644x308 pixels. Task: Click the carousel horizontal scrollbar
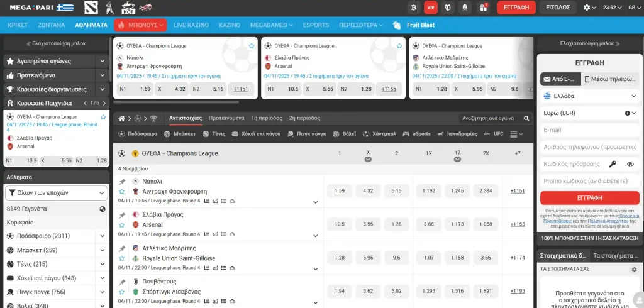[x=176, y=102]
